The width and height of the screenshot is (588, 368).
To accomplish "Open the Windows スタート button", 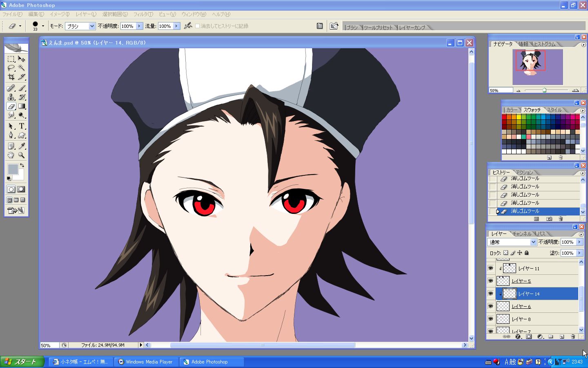I will click(x=22, y=362).
